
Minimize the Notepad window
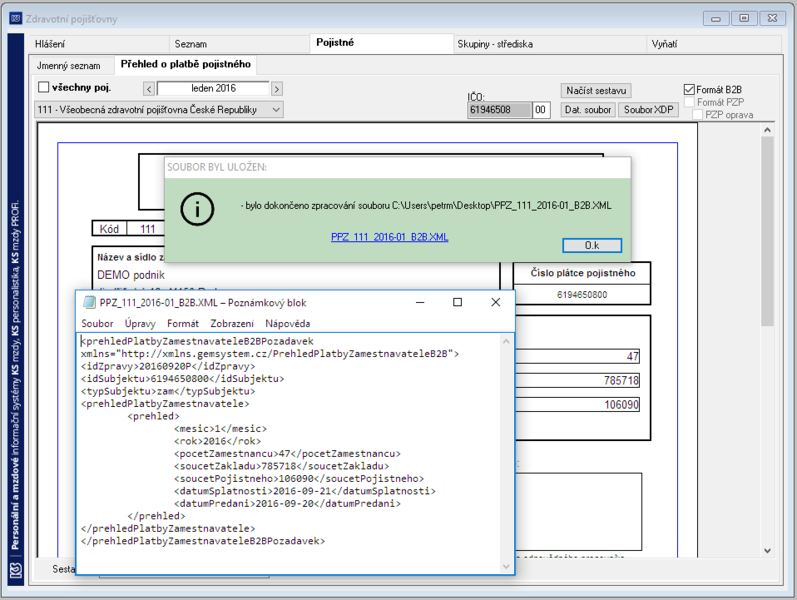click(x=420, y=303)
